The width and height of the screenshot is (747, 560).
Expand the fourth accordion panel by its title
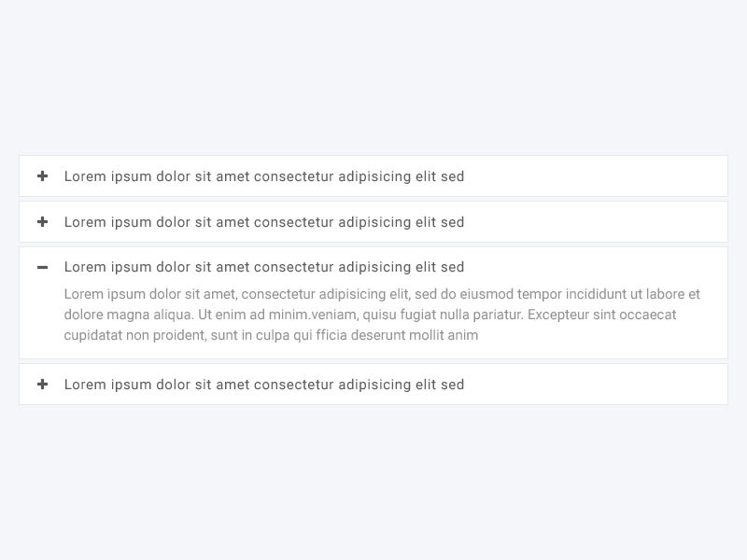264,385
